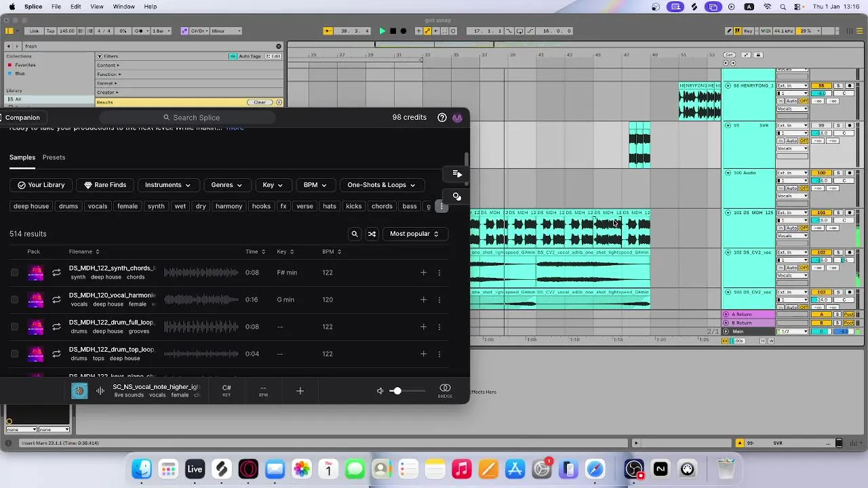Toggle the Link button in Ableton
868x488 pixels.
click(34, 30)
